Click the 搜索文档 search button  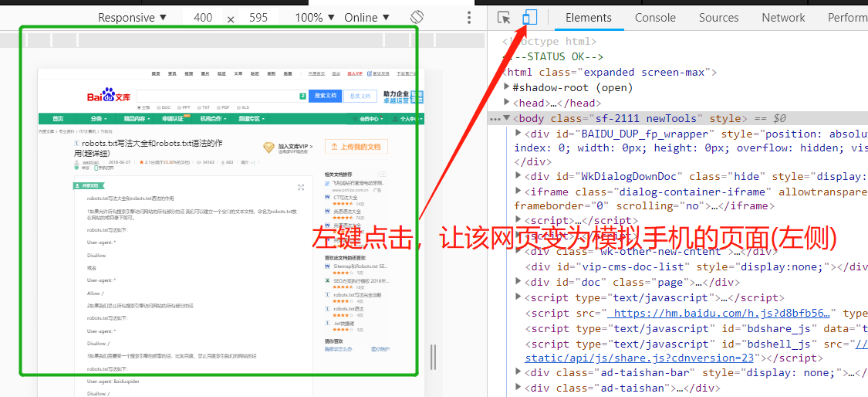[326, 96]
